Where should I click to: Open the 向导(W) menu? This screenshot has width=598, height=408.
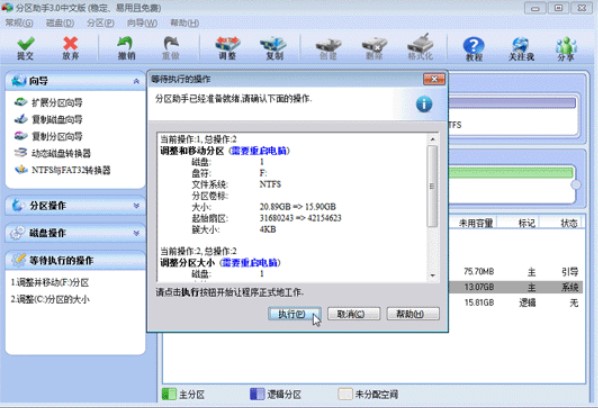click(142, 23)
